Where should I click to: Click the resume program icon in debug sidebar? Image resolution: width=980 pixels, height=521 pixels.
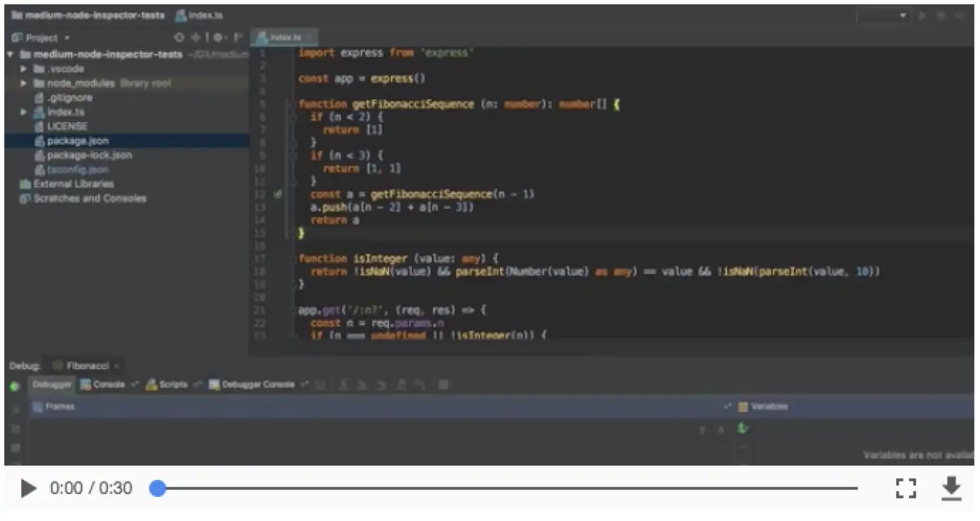point(15,410)
